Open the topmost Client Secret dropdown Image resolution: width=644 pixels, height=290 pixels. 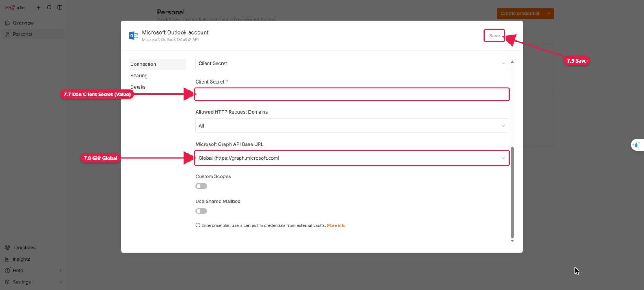pos(352,63)
